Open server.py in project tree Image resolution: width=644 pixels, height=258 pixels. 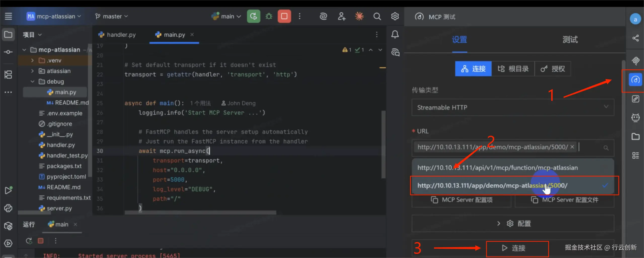coord(55,208)
